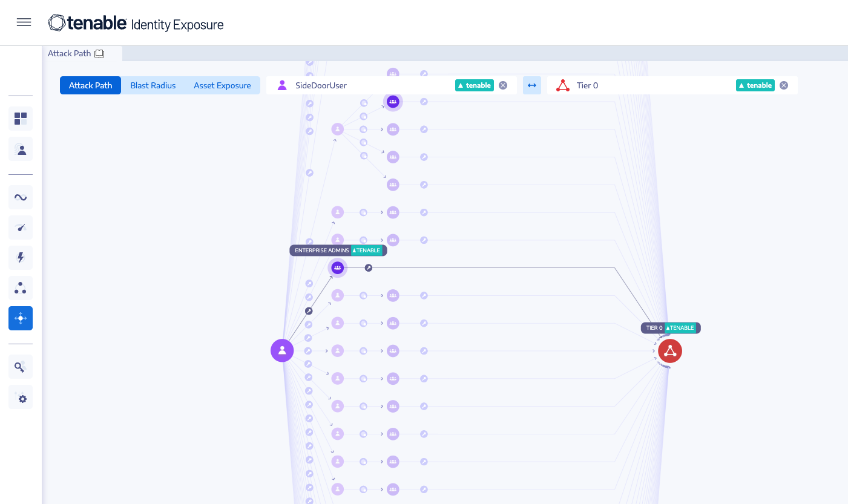This screenshot has width=848, height=504.
Task: Select the highlighted Attack Path sidebar icon
Action: 21,318
